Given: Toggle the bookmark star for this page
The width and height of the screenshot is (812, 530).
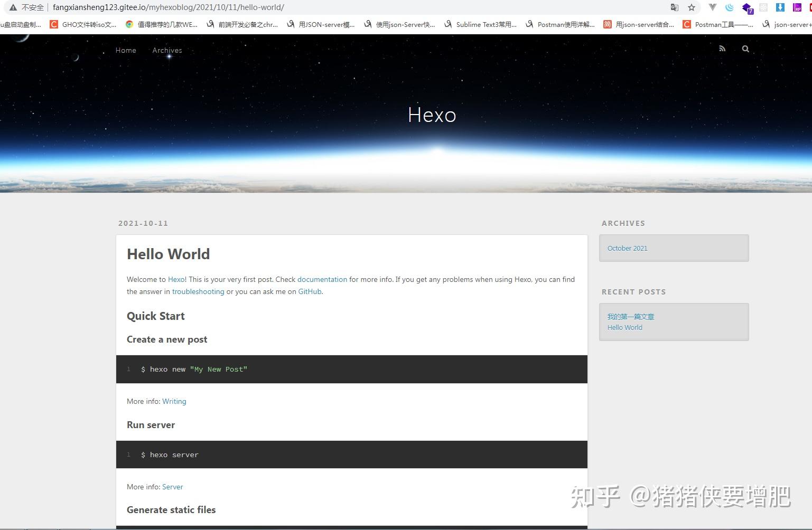Looking at the screenshot, I should coord(690,7).
